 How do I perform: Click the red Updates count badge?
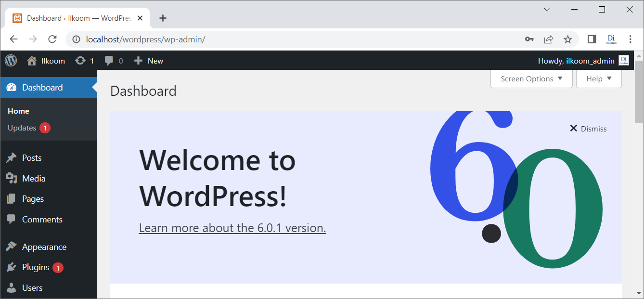click(45, 128)
